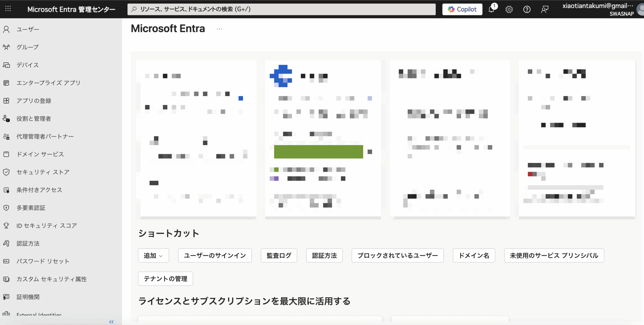Click the help question mark icon
Image resolution: width=644 pixels, height=325 pixels.
[x=527, y=9]
